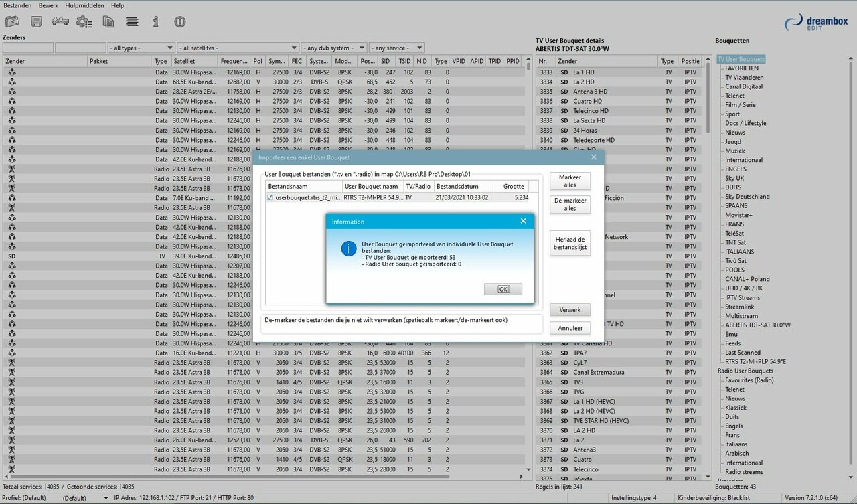The width and height of the screenshot is (857, 504).
Task: Open settings via the gear icon
Action: tap(84, 22)
